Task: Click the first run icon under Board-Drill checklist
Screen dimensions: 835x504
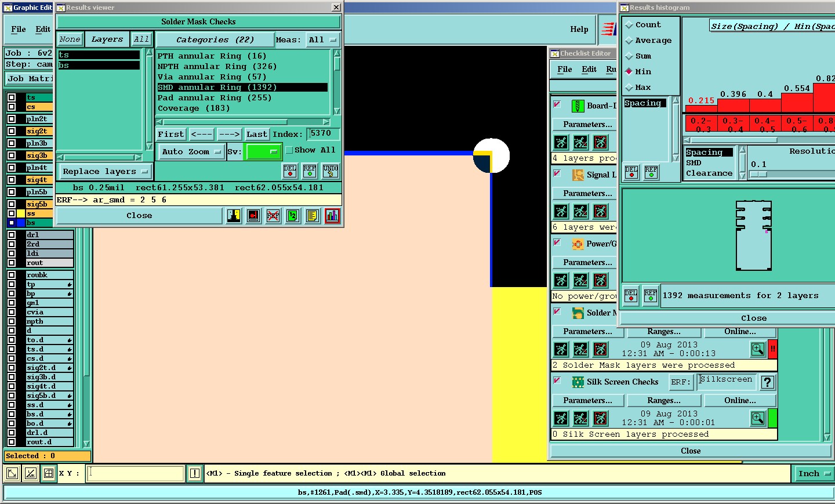Action: click(561, 142)
